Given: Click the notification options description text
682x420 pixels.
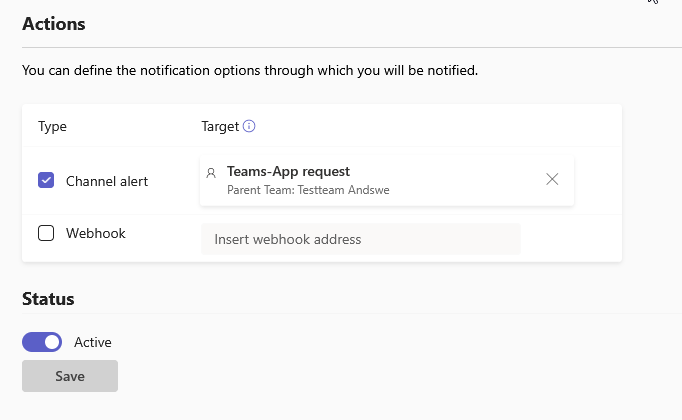Looking at the screenshot, I should tap(250, 71).
